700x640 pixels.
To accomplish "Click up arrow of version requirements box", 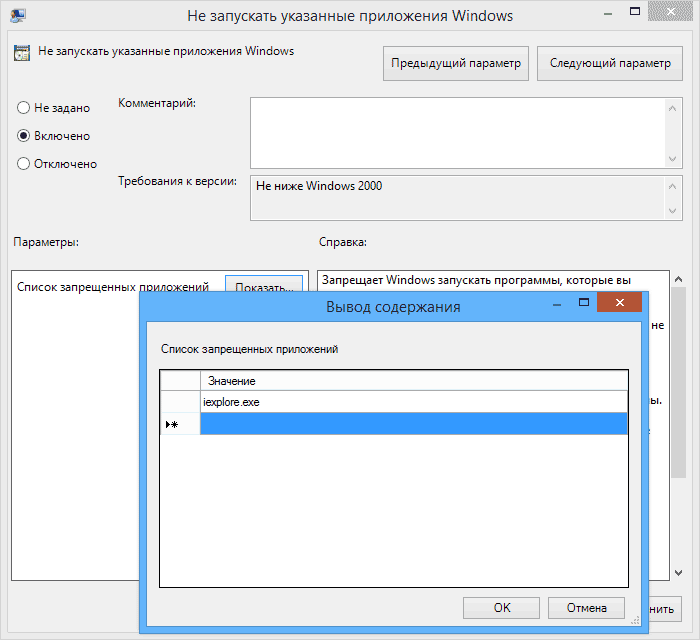I will point(672,187).
